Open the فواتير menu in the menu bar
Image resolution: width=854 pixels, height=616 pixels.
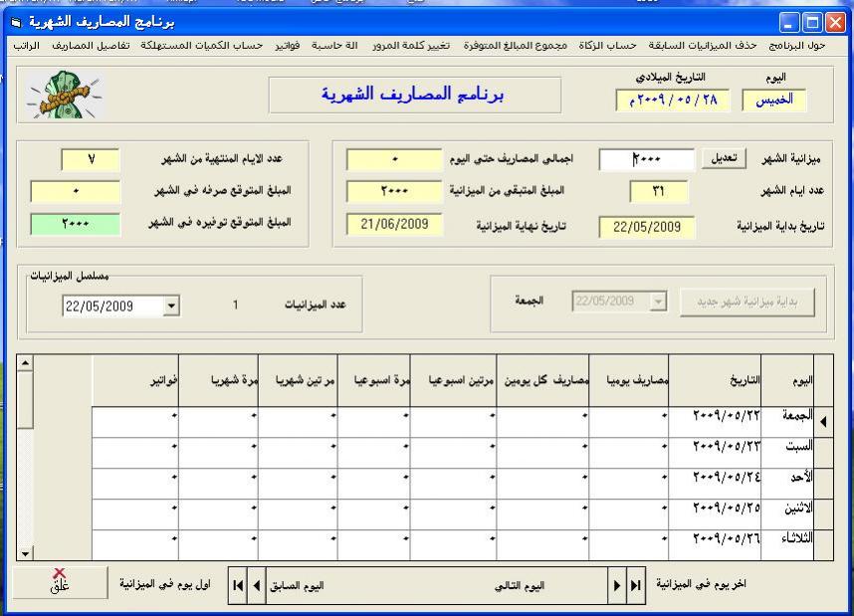(x=288, y=46)
